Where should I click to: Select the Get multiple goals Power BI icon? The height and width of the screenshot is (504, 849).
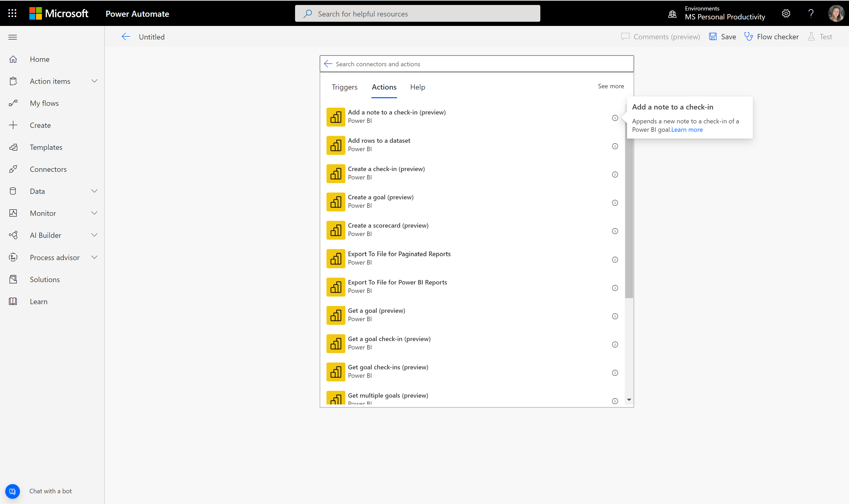click(x=335, y=397)
